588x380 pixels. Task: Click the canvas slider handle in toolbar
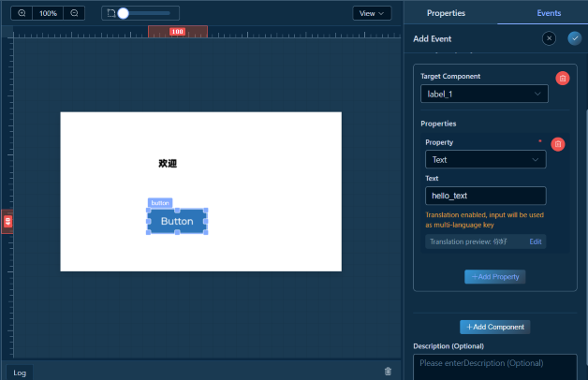coord(123,13)
